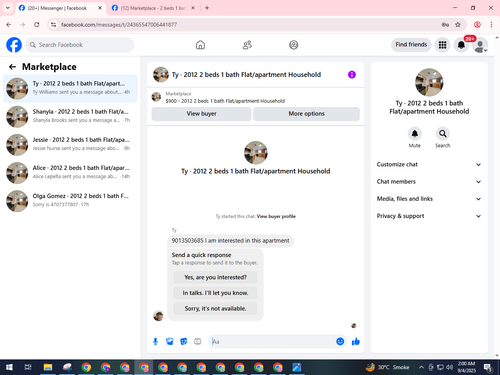Open the Groups icon in top navigation
Image resolution: width=500 pixels, height=375 pixels.
pos(293,45)
